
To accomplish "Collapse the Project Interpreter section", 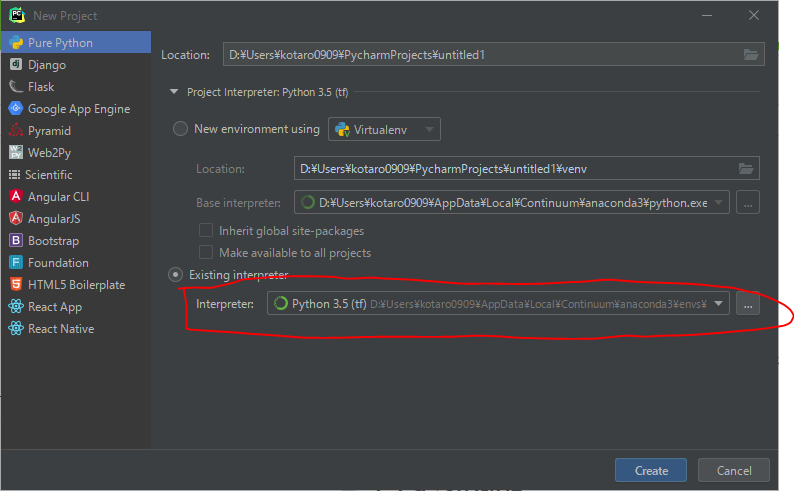I will pyautogui.click(x=174, y=92).
